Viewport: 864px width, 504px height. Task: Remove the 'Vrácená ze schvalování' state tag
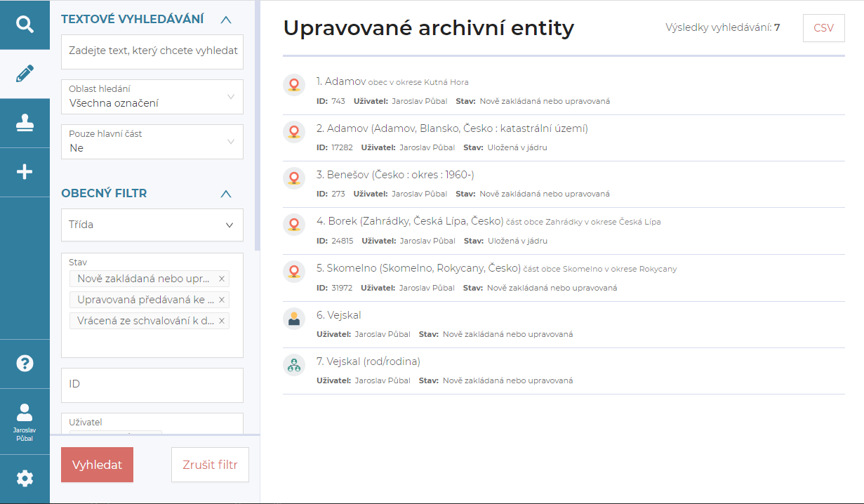click(222, 321)
